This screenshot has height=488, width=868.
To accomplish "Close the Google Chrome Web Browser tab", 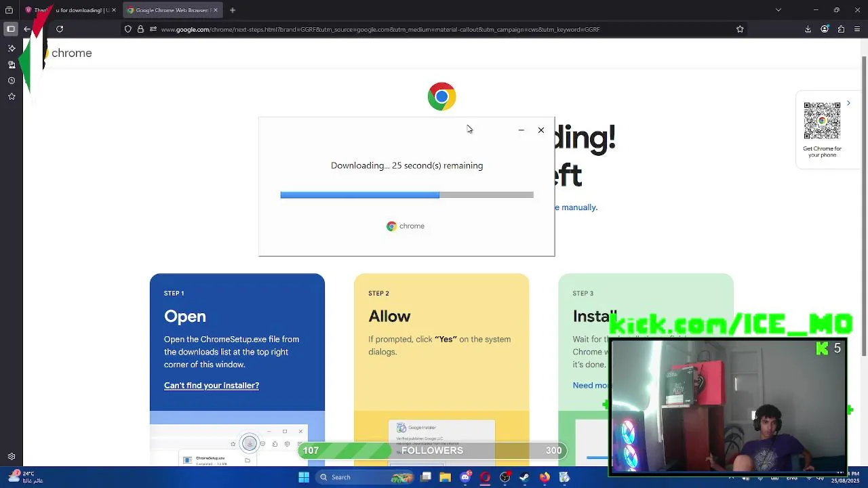I will (215, 10).
